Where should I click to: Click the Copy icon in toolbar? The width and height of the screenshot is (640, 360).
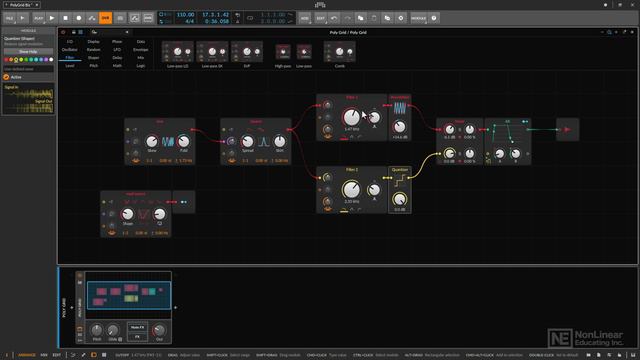click(360, 18)
